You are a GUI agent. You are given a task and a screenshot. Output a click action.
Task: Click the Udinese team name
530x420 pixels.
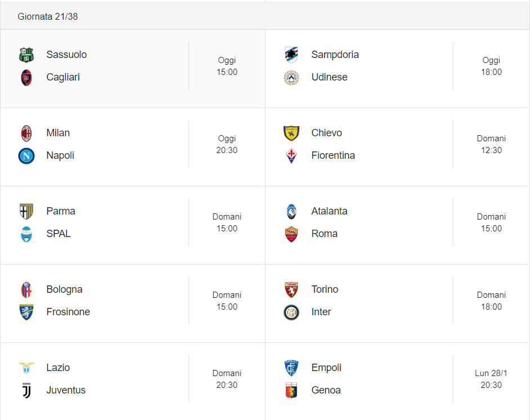tap(329, 77)
